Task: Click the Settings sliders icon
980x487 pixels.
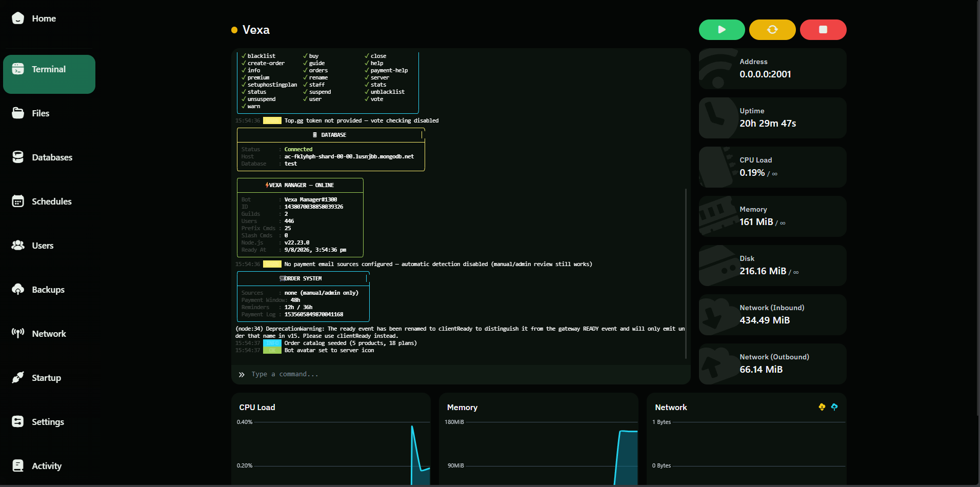Action: coord(18,422)
